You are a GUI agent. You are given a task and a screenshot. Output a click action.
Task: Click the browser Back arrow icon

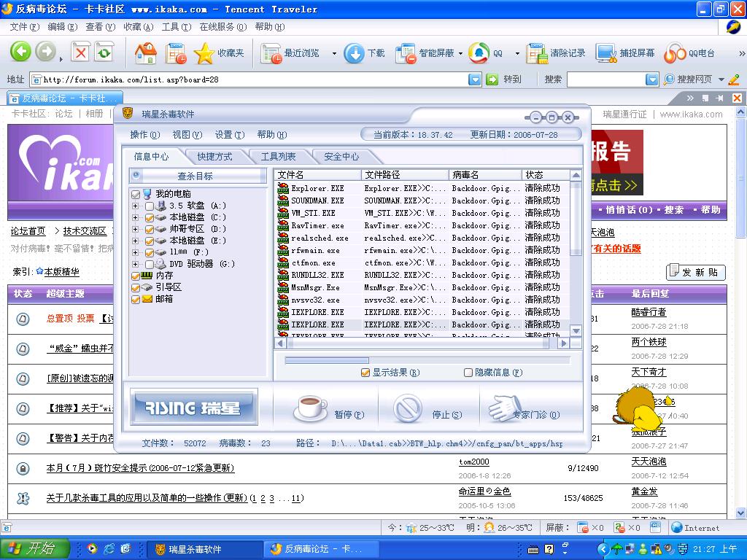tap(20, 52)
